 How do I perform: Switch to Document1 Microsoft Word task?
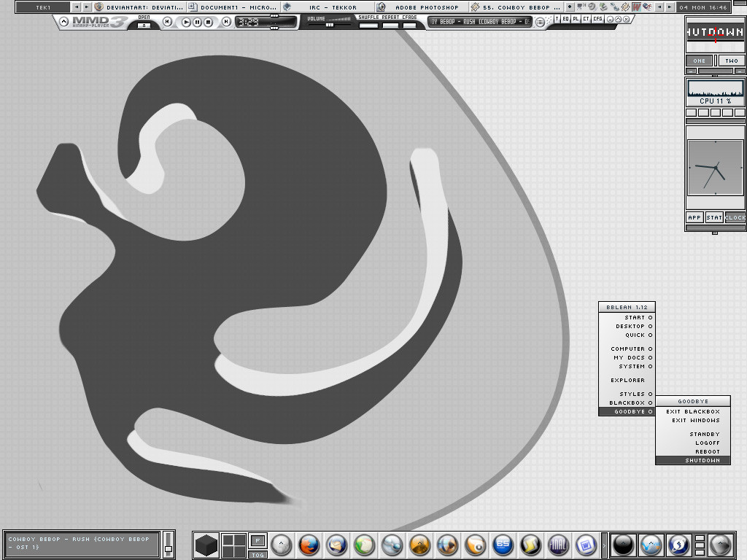pos(233,7)
